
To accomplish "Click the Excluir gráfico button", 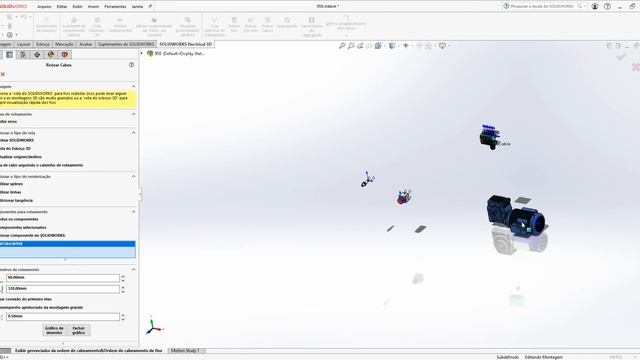I will point(78,330).
